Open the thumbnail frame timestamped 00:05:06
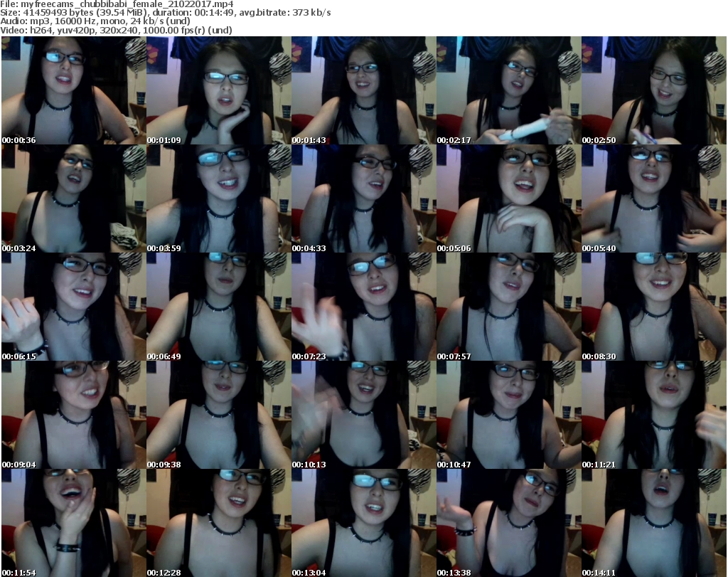Viewport: 728px width, 577px height. pyautogui.click(x=509, y=198)
